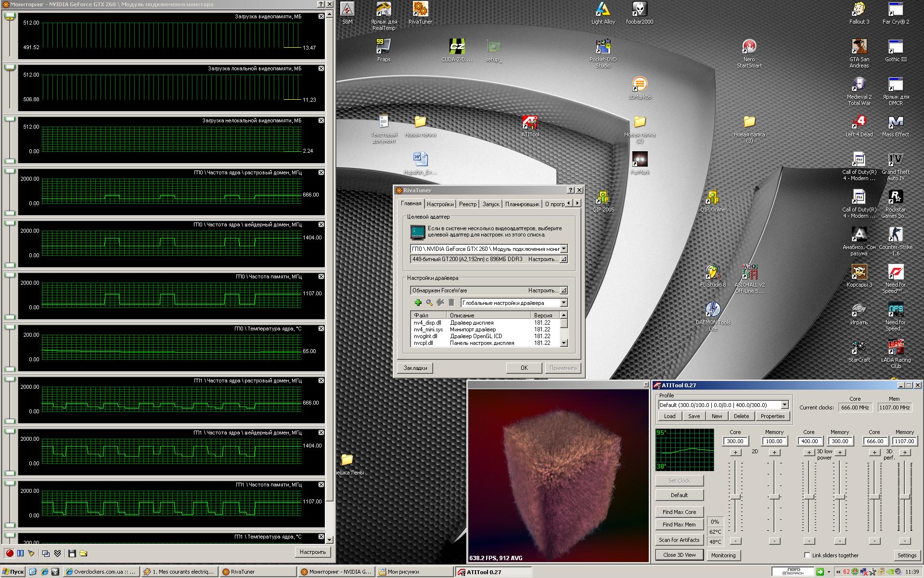Click the 3D perf Core slider handle
The image size is (924, 578).
(874, 497)
